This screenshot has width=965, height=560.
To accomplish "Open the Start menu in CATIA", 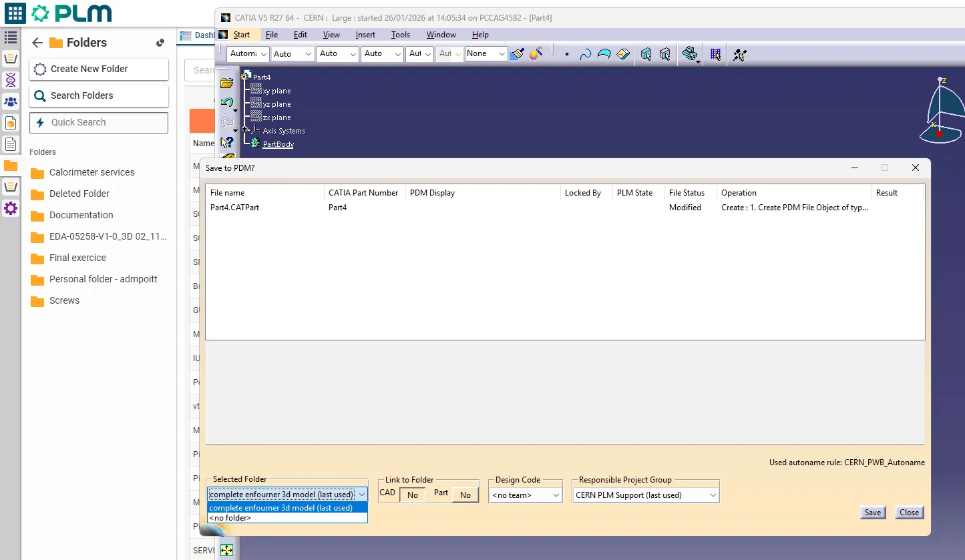I will (242, 35).
